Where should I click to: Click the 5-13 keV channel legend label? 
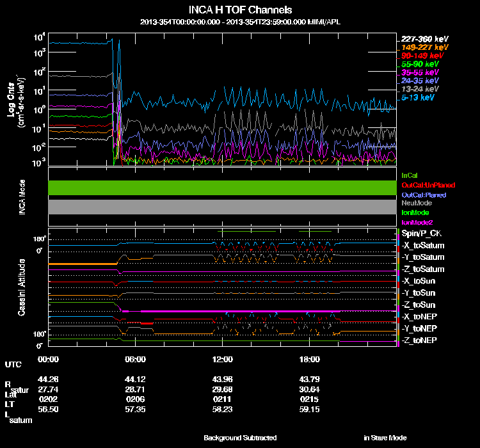(x=420, y=97)
